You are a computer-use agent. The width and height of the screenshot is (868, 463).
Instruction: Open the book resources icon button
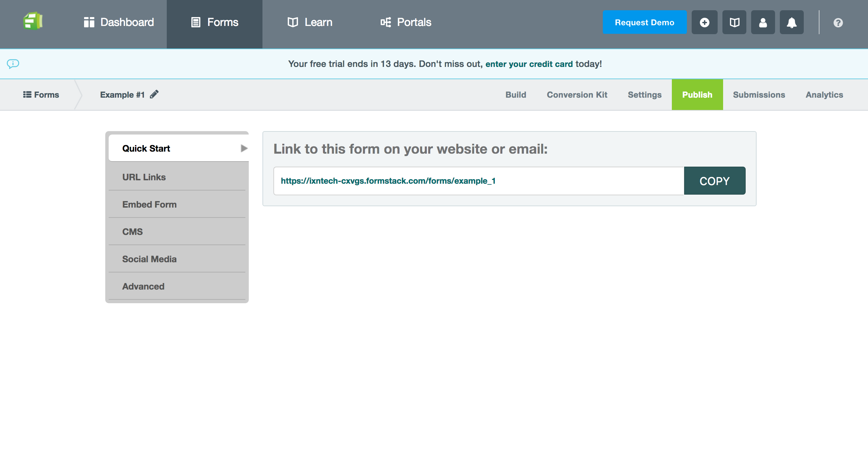tap(734, 23)
